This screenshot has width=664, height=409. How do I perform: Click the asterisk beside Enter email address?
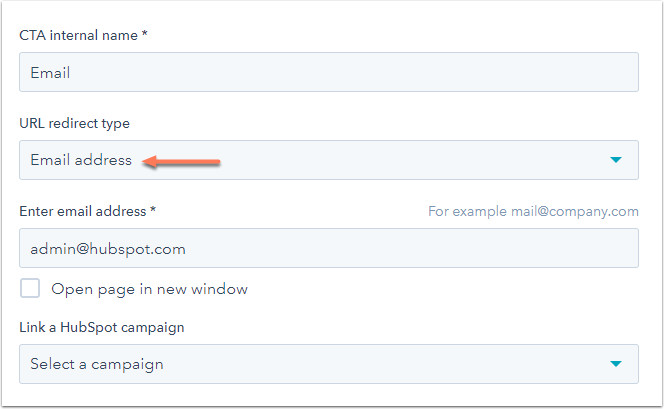coord(153,211)
